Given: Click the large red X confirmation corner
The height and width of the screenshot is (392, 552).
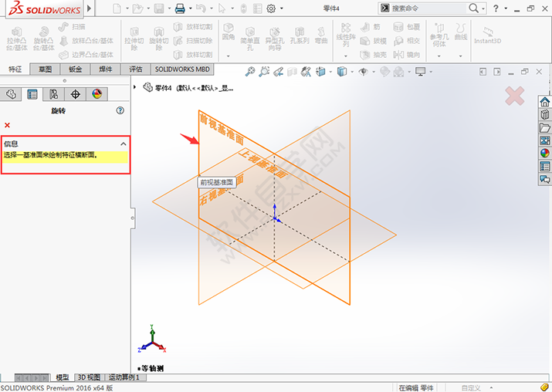Looking at the screenshot, I should pyautogui.click(x=515, y=96).
